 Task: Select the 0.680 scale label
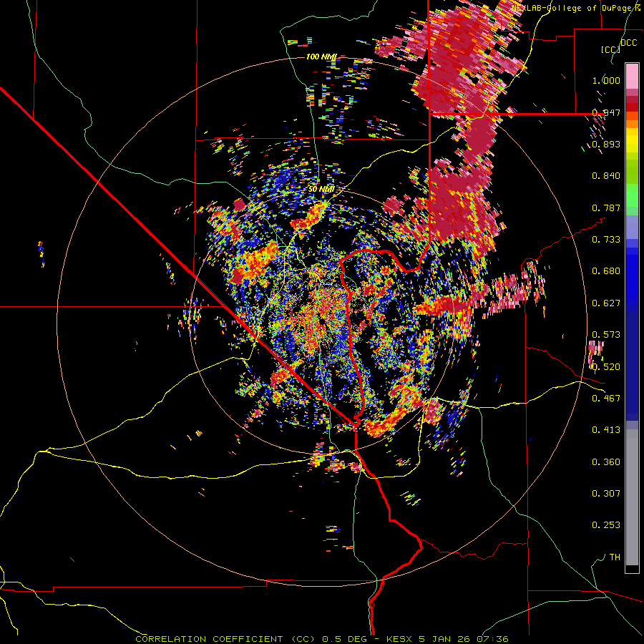[606, 271]
